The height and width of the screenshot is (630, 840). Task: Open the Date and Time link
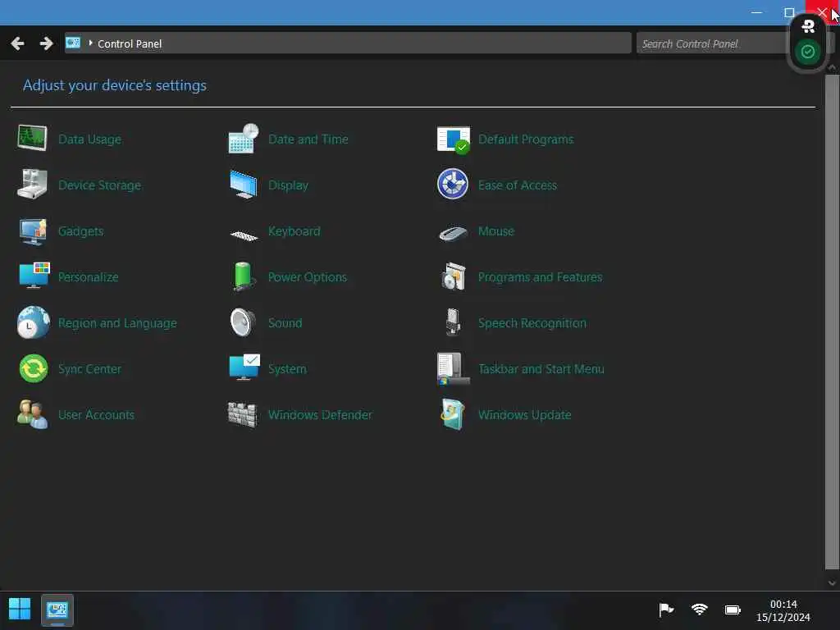pyautogui.click(x=308, y=139)
